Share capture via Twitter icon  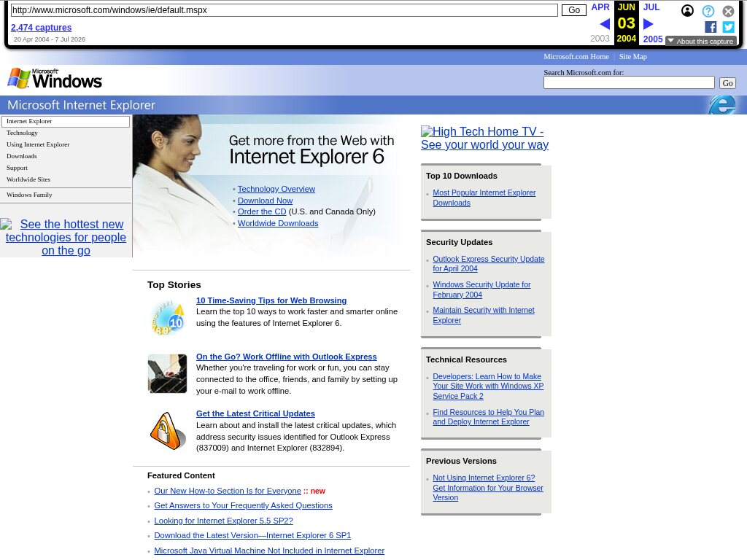(728, 27)
